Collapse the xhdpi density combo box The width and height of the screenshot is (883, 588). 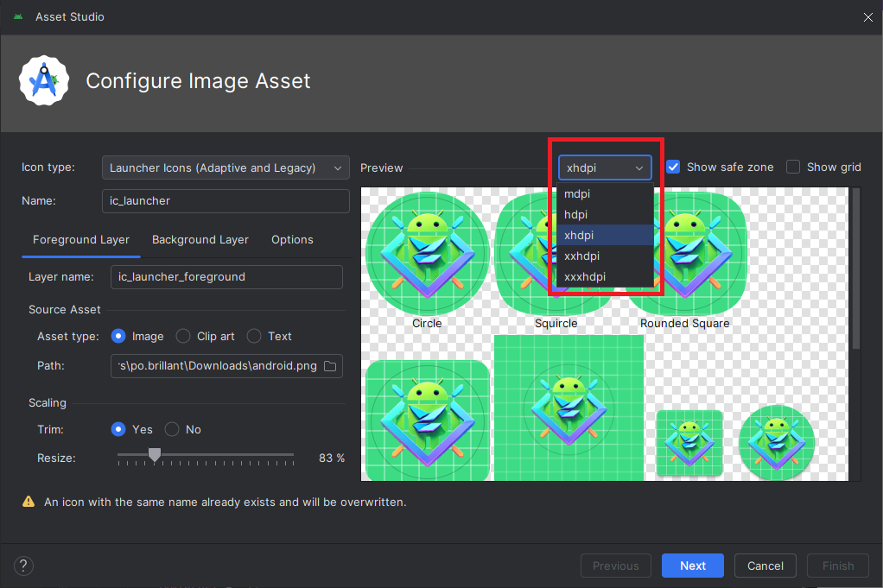(x=605, y=168)
